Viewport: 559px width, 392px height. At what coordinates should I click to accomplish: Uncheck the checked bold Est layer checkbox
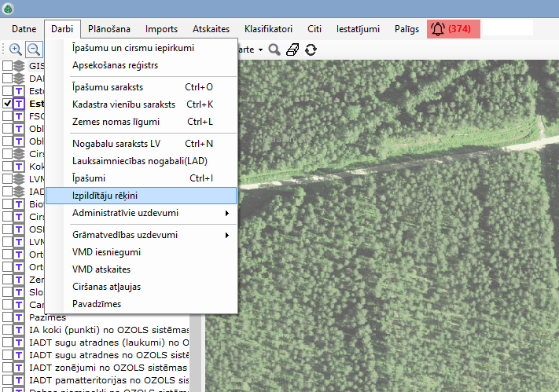(x=7, y=104)
